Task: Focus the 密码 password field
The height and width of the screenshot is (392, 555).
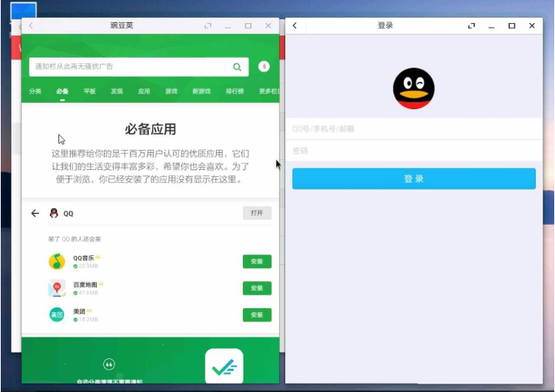Action: point(414,151)
